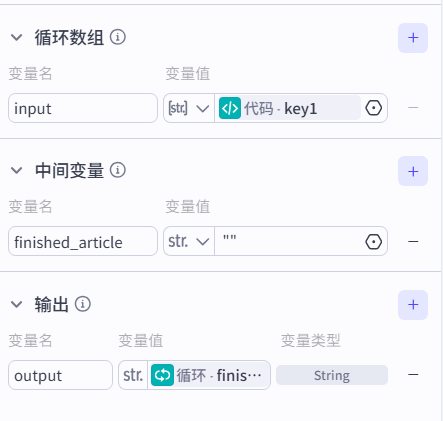Open [str] type dropdown for input
The image size is (443, 421).
[x=189, y=108]
